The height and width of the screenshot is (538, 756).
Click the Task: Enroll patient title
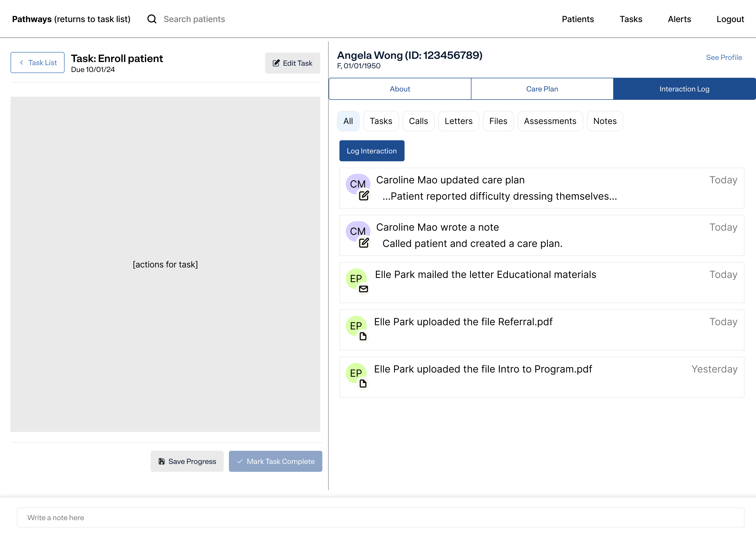[117, 59]
